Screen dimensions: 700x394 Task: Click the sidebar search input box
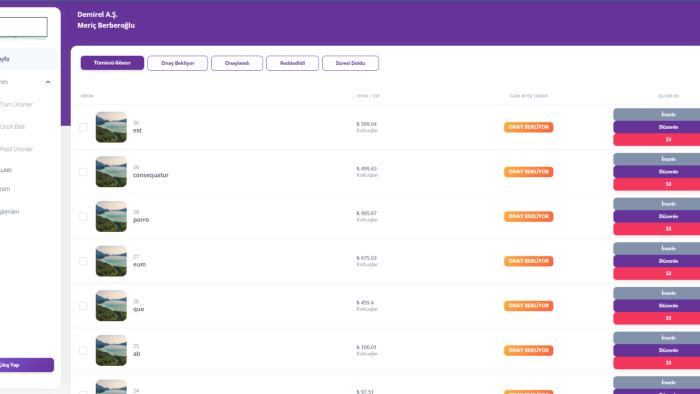tap(24, 27)
